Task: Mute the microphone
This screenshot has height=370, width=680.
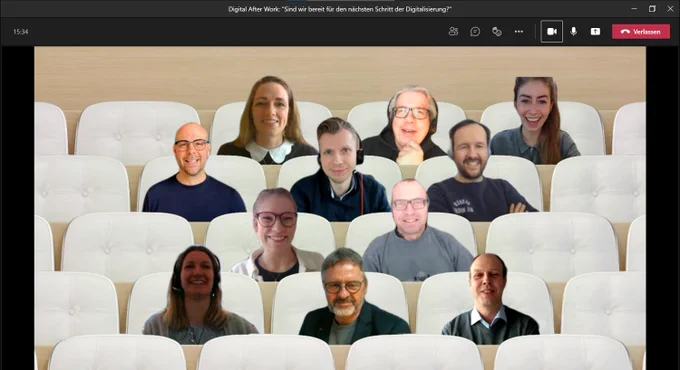Action: pos(573,31)
